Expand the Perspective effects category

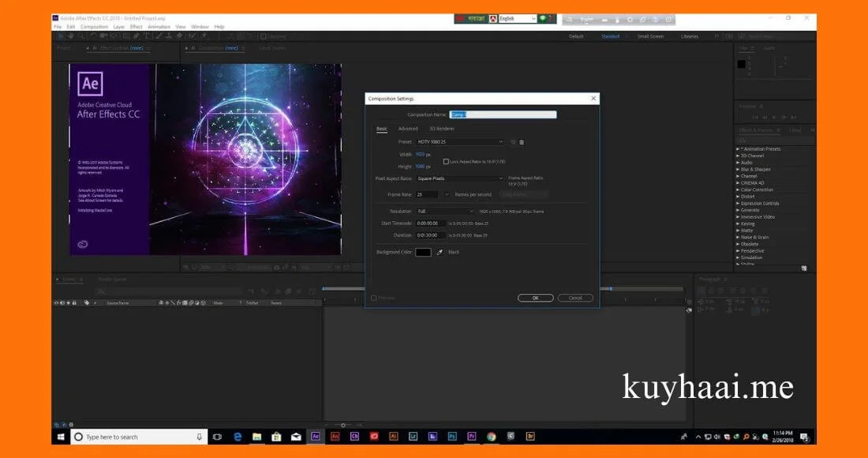pyautogui.click(x=738, y=251)
